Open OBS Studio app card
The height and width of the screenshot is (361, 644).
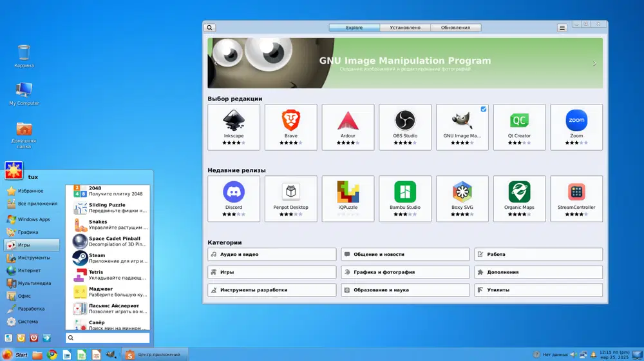(405, 127)
